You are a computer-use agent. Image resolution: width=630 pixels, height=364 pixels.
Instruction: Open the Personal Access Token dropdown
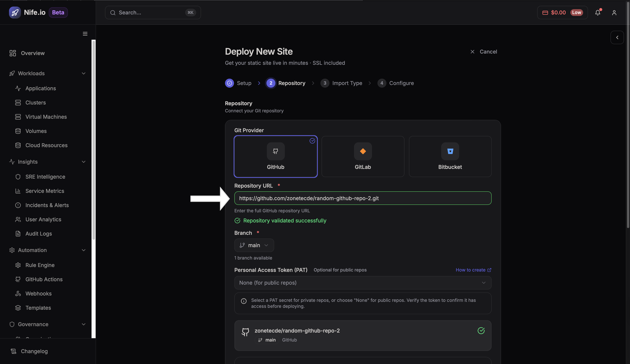[362, 283]
